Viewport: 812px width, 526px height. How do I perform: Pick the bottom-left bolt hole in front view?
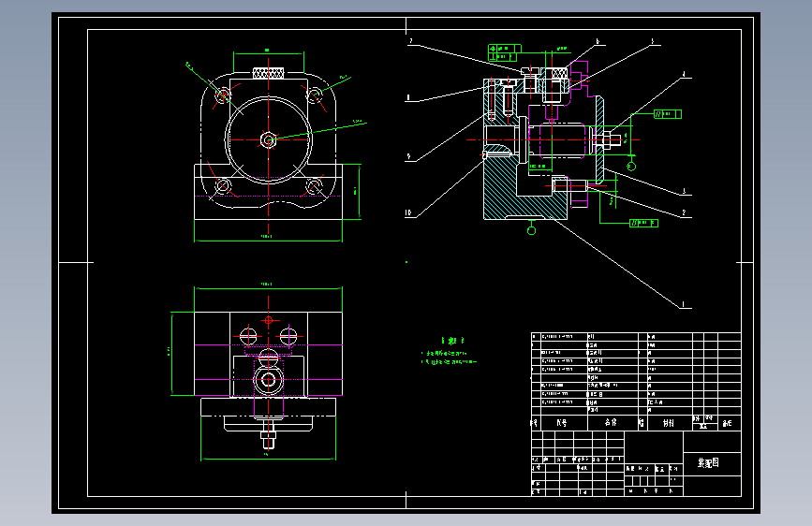pyautogui.click(x=223, y=184)
